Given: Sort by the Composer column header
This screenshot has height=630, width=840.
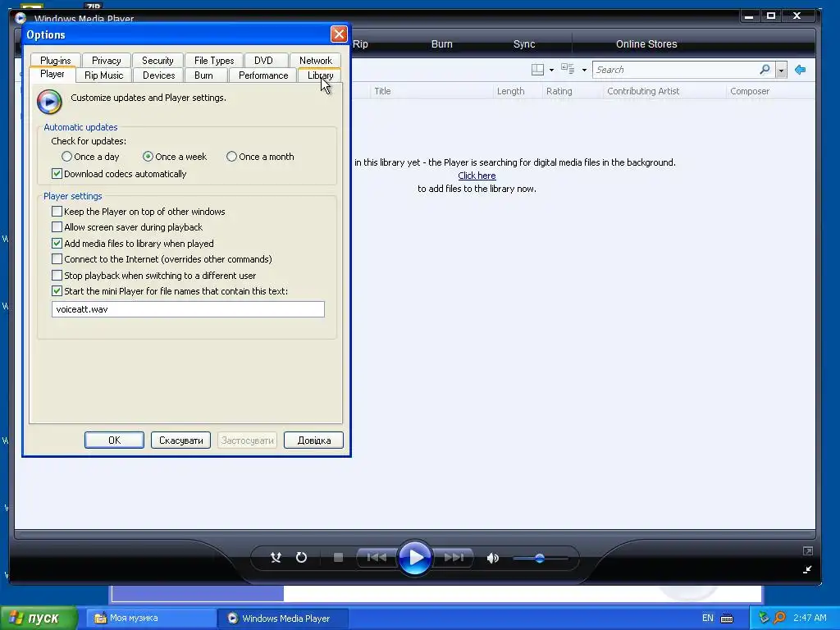Looking at the screenshot, I should 770,91.
